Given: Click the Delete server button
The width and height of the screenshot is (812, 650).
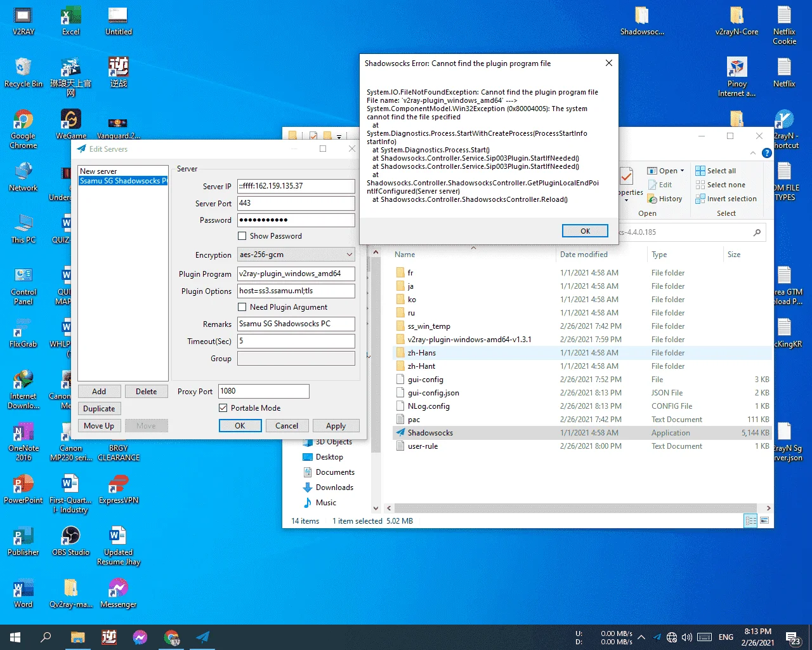Looking at the screenshot, I should pyautogui.click(x=146, y=392).
